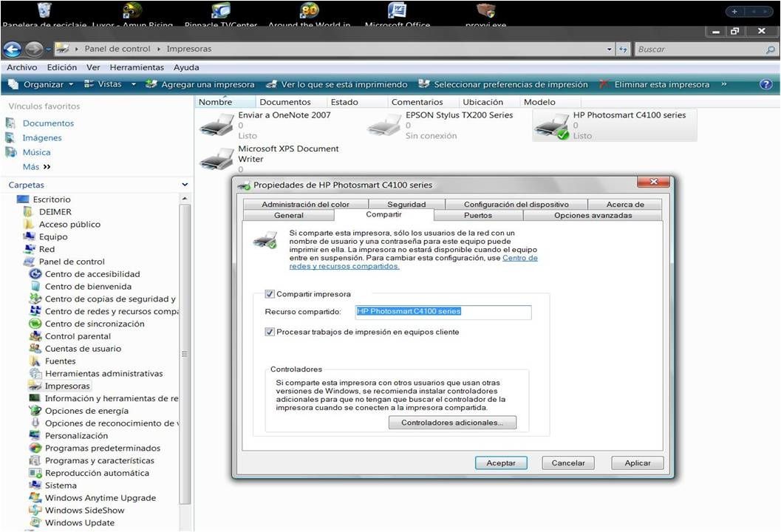Open the Herramientas menu
Image resolution: width=781 pixels, height=532 pixels.
click(x=137, y=67)
